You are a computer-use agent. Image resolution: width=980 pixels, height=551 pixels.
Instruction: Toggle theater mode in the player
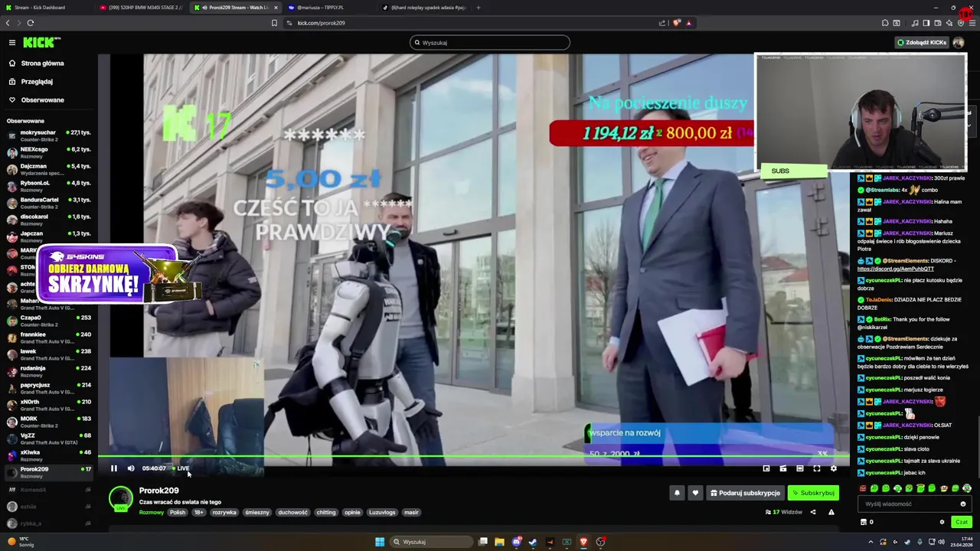pyautogui.click(x=800, y=468)
